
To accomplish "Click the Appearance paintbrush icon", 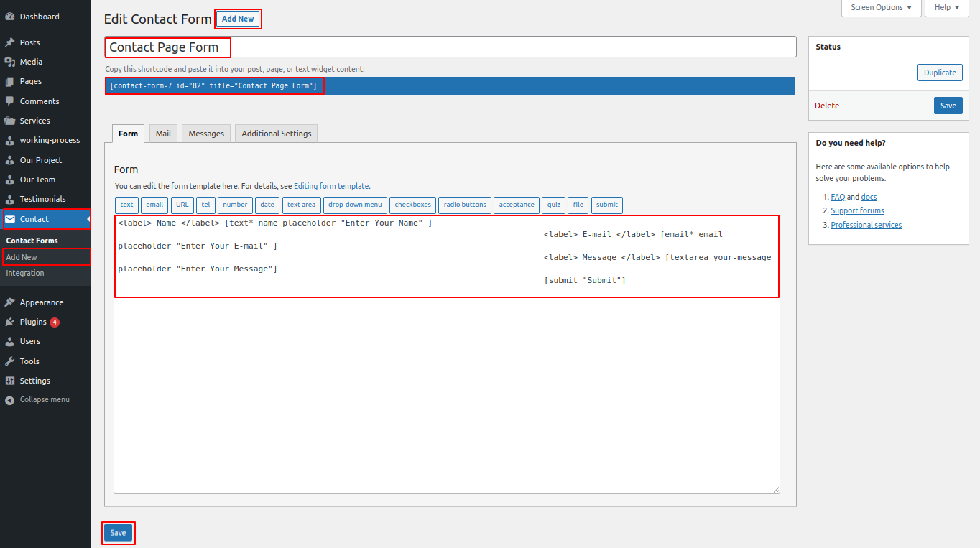I will pos(10,302).
